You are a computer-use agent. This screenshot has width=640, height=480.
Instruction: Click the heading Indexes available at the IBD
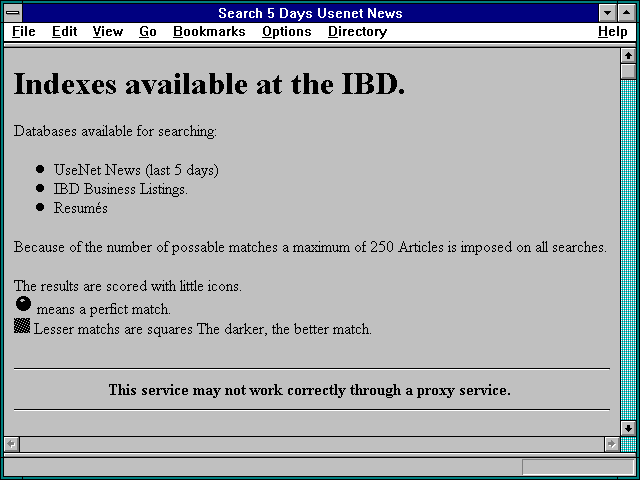[209, 84]
